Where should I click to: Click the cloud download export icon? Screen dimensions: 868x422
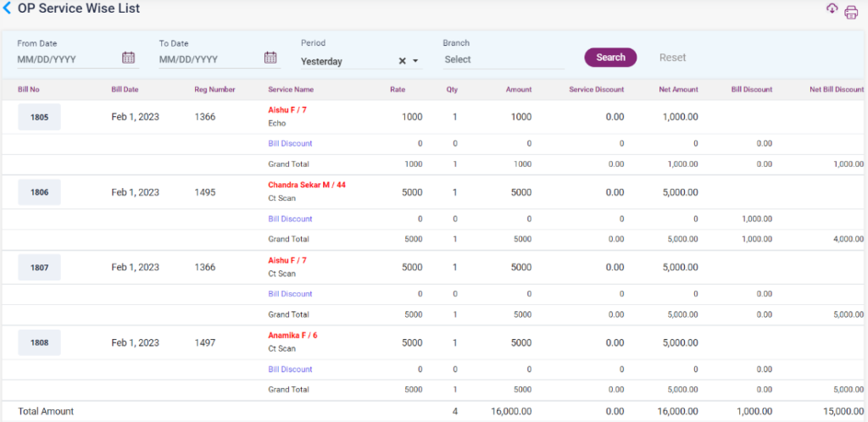[832, 8]
